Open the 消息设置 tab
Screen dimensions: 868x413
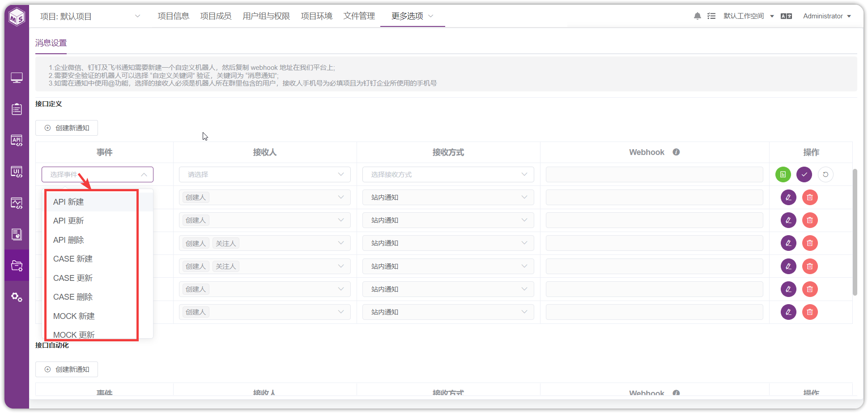pyautogui.click(x=51, y=43)
